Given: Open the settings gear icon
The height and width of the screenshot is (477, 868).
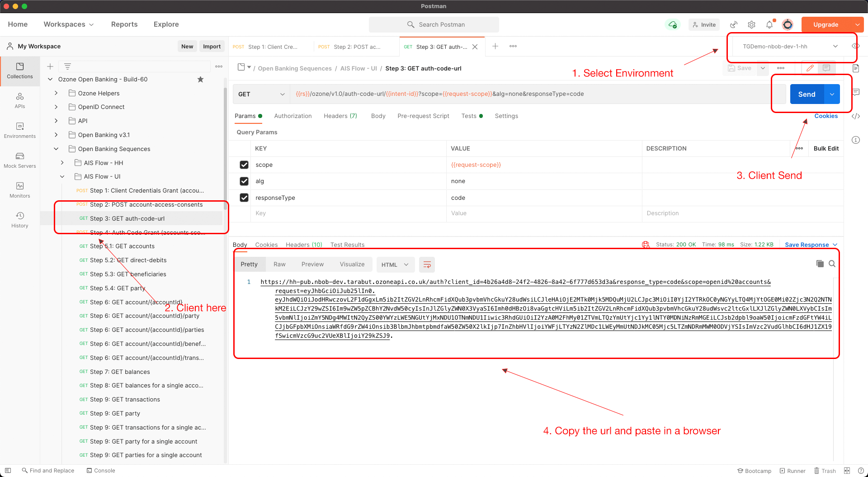Looking at the screenshot, I should pos(751,25).
